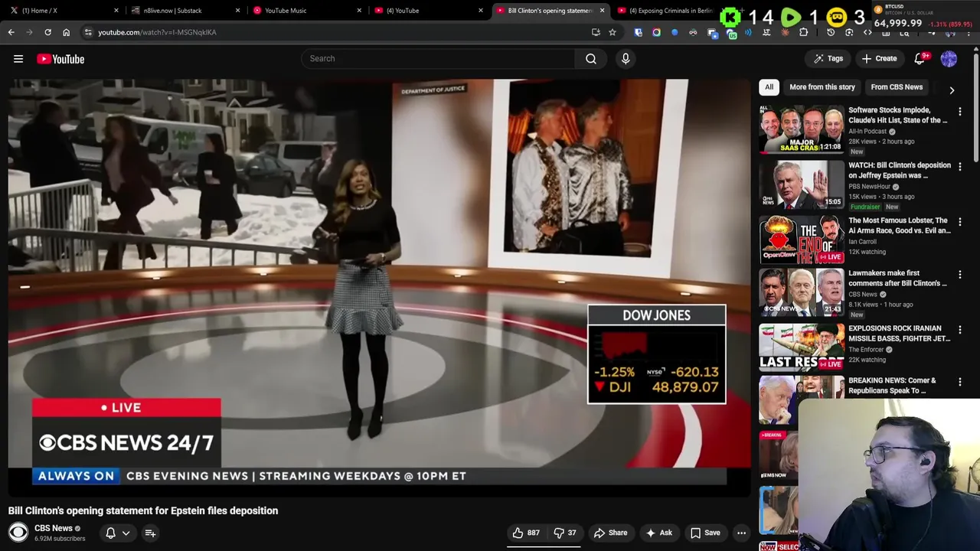Viewport: 980px width, 551px height.
Task: Toggle the channel notification bell
Action: pyautogui.click(x=110, y=533)
